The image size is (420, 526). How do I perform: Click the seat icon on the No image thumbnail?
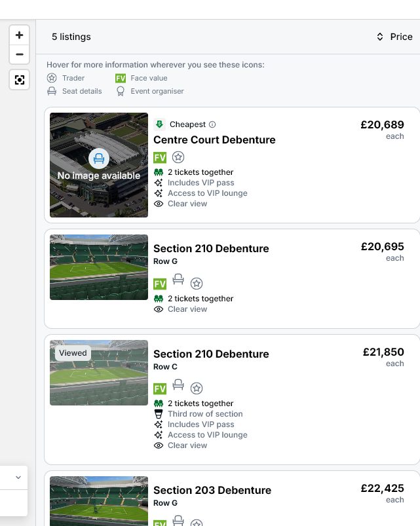click(99, 159)
